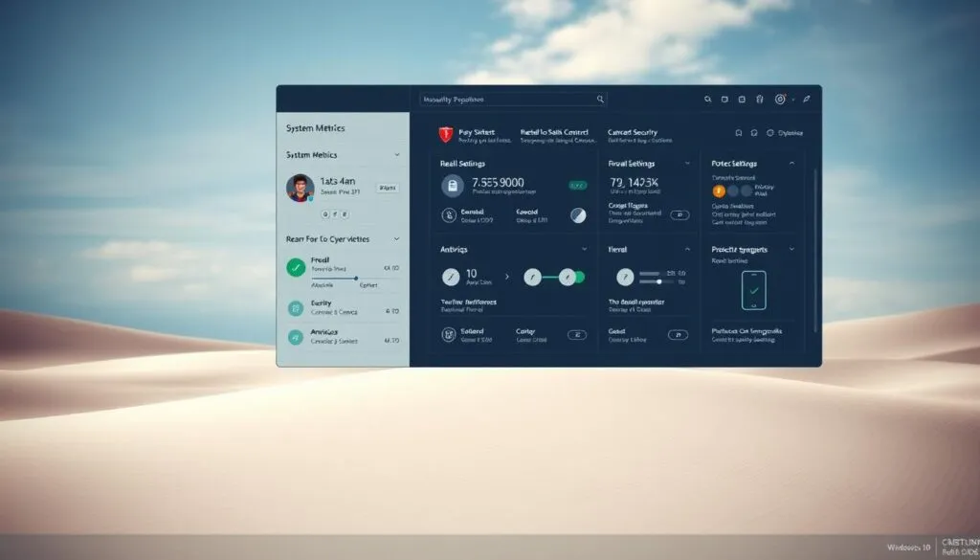Click the green badge next to 7.565 9000
Image resolution: width=980 pixels, height=560 pixels.
coord(578,185)
